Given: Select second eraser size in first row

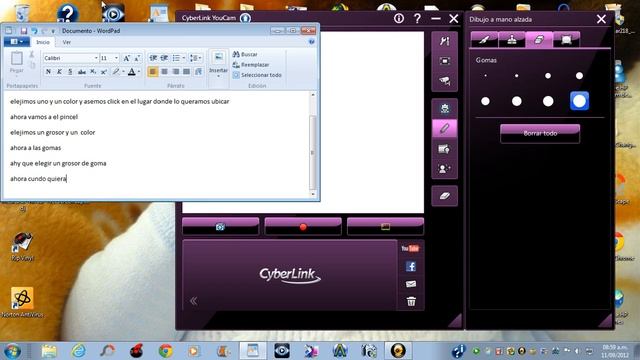Looking at the screenshot, I should tap(517, 76).
